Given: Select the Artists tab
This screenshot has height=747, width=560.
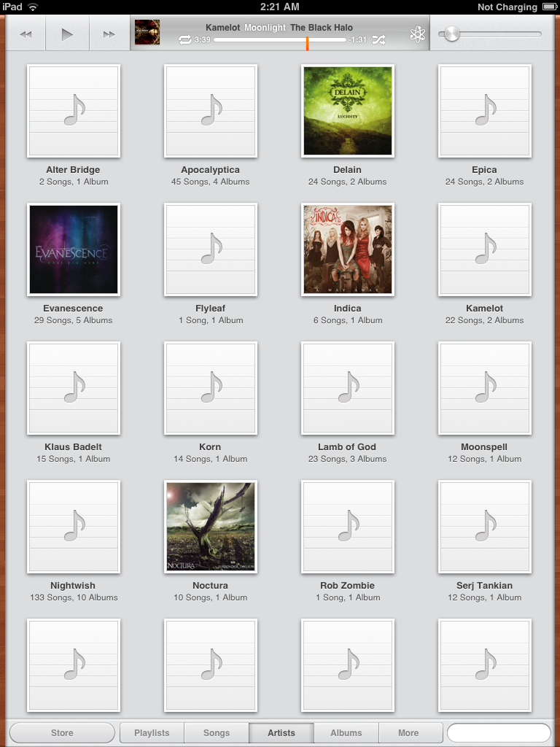Looking at the screenshot, I should [281, 732].
